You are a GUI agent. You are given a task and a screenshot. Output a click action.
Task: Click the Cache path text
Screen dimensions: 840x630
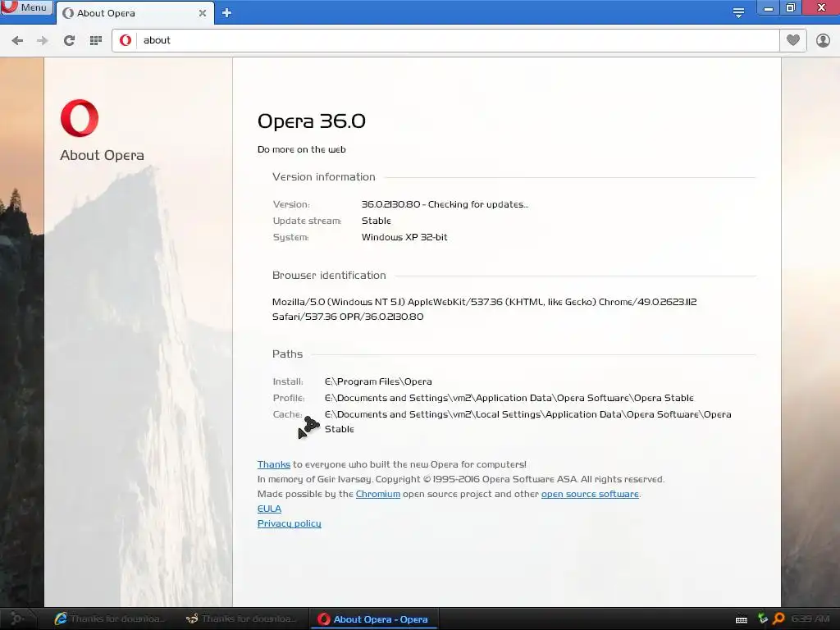coord(527,422)
